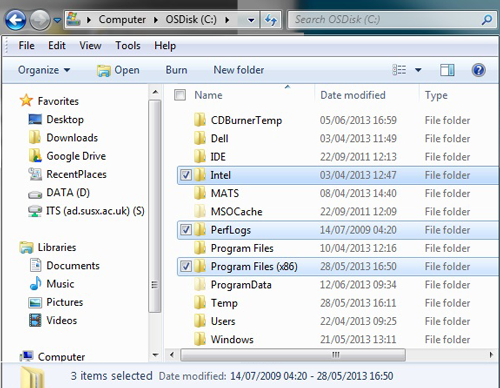Click file list scroll left arrow
Image resolution: width=500 pixels, height=388 pixels.
[x=172, y=355]
